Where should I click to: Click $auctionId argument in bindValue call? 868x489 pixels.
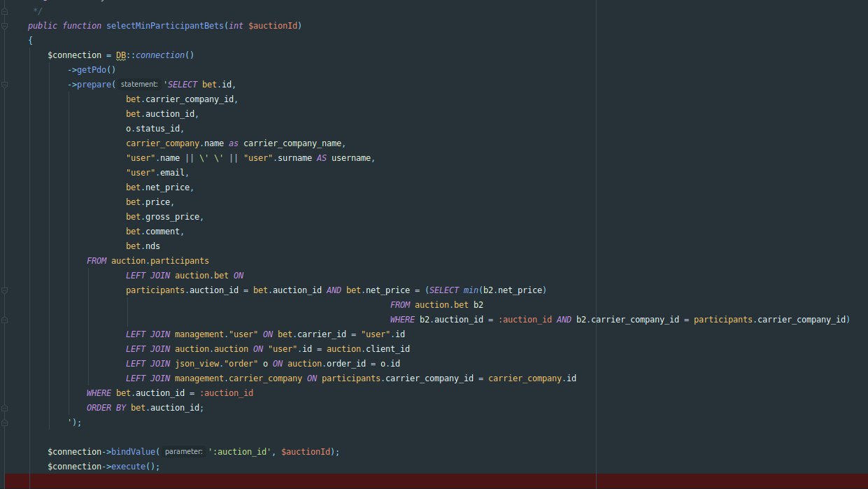(305, 451)
